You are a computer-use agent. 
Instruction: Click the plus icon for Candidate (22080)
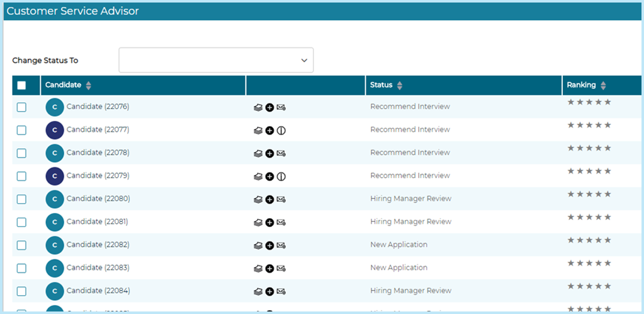pos(269,200)
